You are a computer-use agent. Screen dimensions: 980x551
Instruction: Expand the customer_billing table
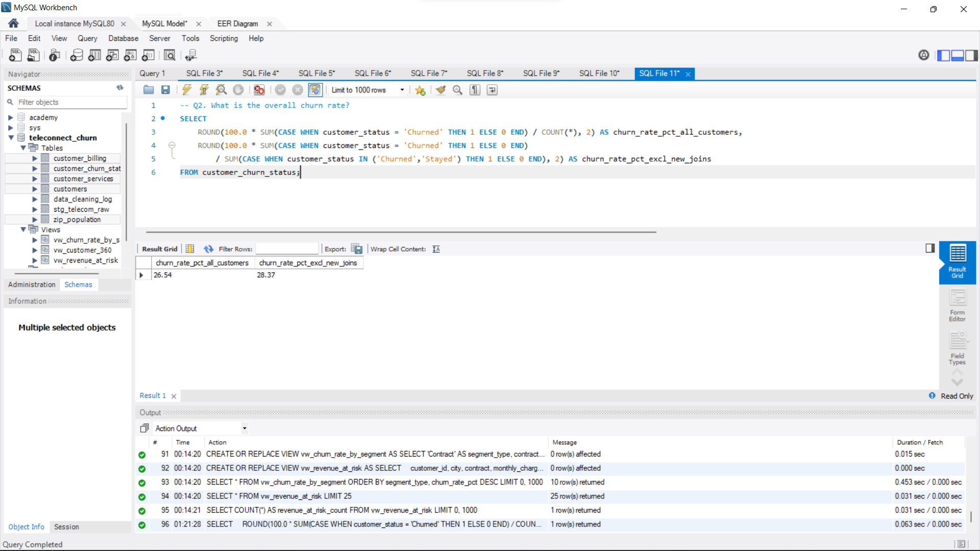click(x=35, y=158)
